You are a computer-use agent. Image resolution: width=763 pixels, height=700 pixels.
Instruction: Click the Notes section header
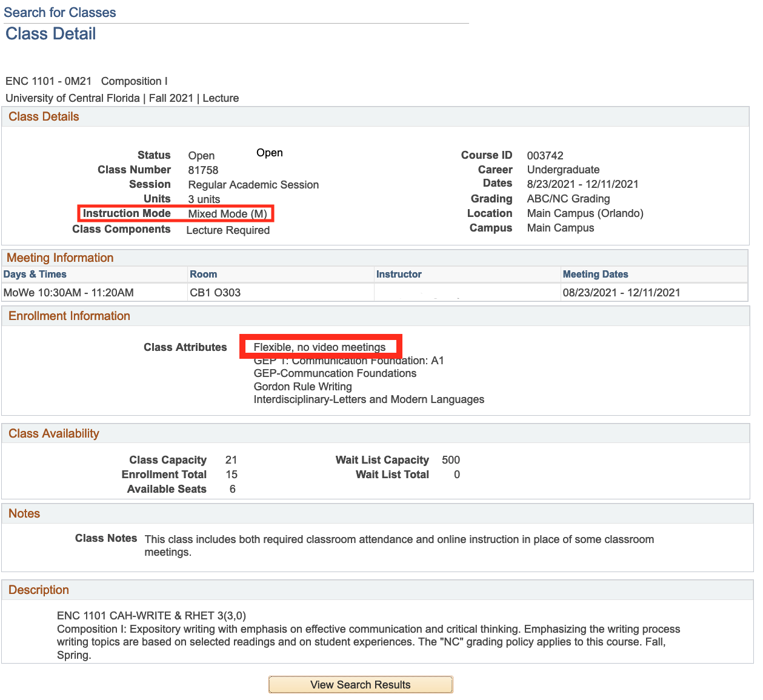pos(24,513)
